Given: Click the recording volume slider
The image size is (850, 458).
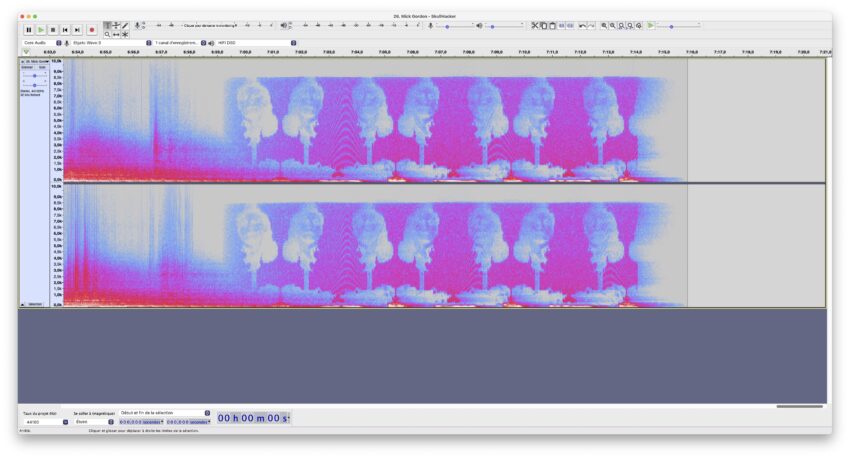Looking at the screenshot, I should tap(454, 26).
